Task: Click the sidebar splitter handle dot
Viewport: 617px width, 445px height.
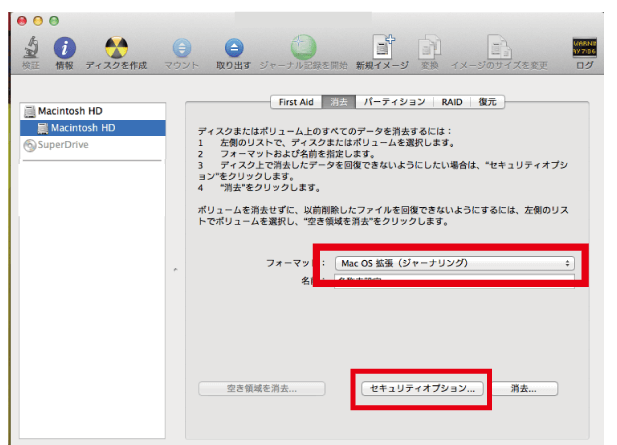Action: click(175, 270)
